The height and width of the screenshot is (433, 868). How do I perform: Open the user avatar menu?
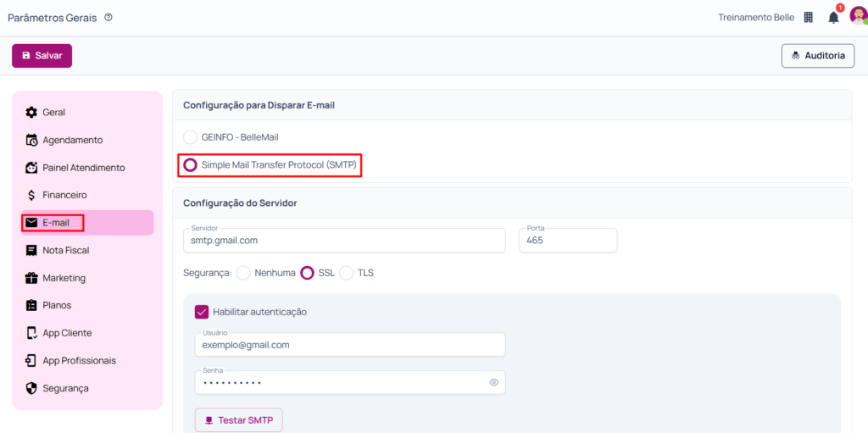tap(857, 17)
